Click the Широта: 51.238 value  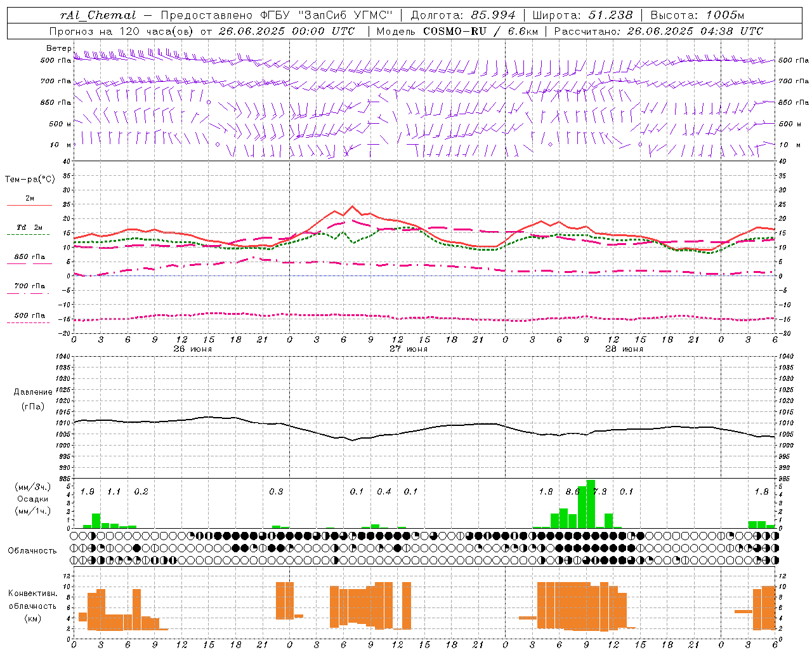(582, 15)
